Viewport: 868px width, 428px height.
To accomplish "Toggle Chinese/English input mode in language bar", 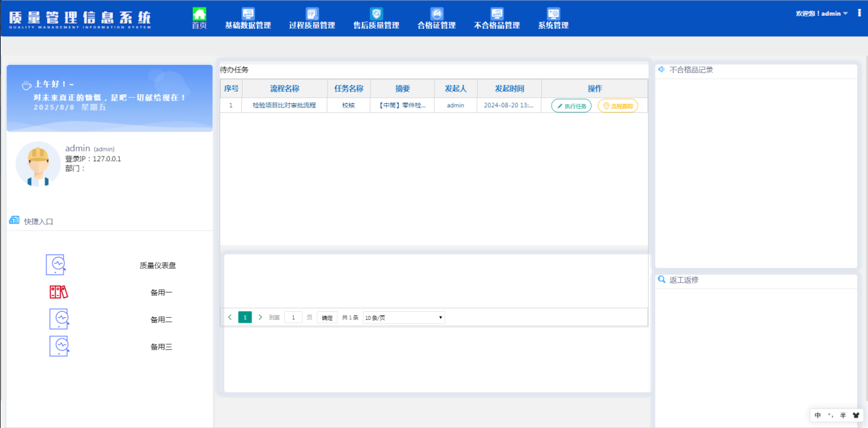I will (817, 415).
